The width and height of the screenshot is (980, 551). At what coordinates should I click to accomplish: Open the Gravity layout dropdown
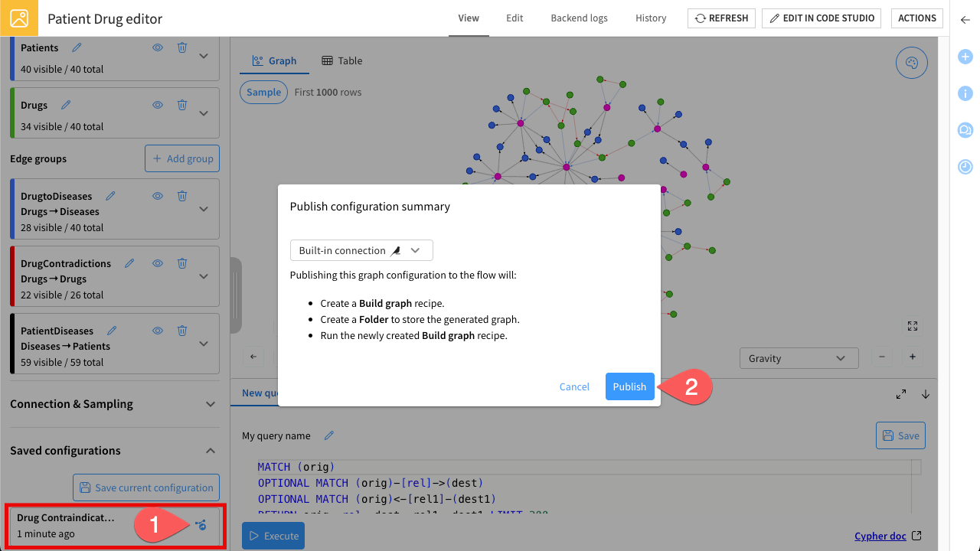(x=799, y=358)
